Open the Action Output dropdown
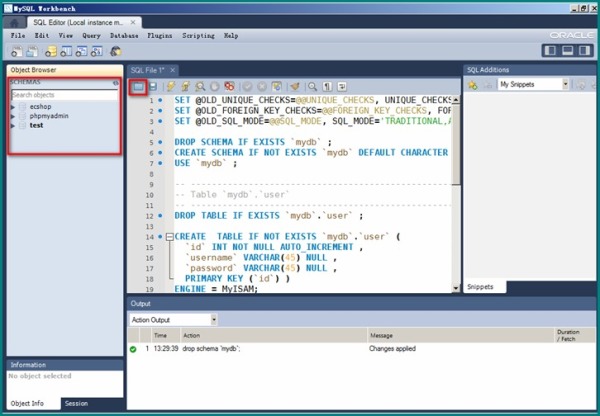This screenshot has height=416, width=600. click(x=214, y=320)
